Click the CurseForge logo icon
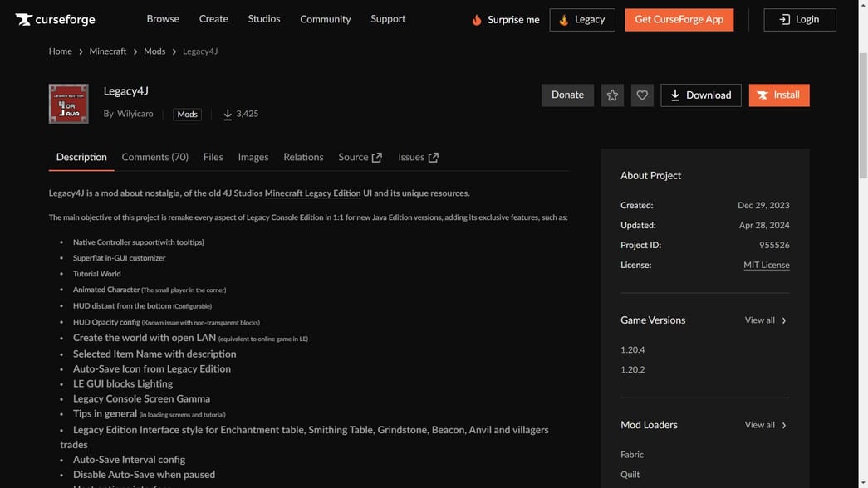The width and height of the screenshot is (868, 488). click(x=23, y=18)
